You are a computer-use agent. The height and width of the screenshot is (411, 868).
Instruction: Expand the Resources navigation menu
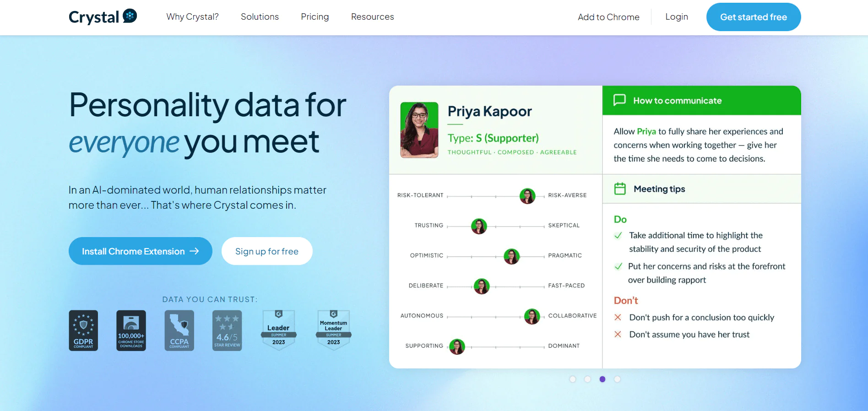point(372,17)
